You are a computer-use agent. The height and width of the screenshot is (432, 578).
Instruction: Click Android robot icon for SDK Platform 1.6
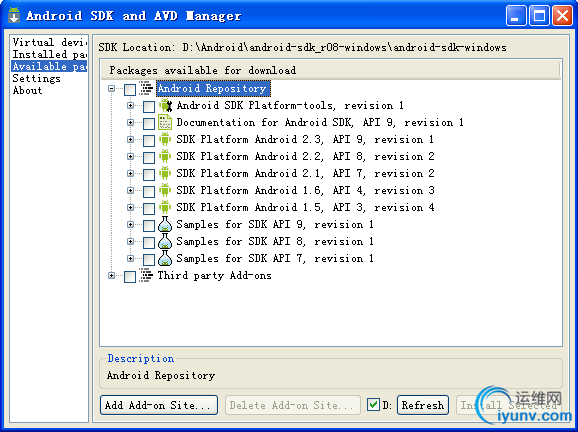pyautogui.click(x=165, y=190)
